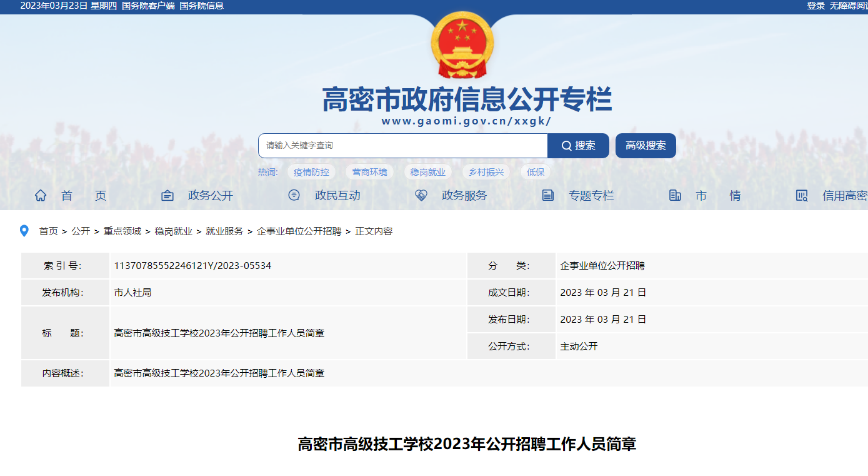Image resolution: width=868 pixels, height=476 pixels.
Task: Go to 稳岗就业 in breadcrumb
Action: click(174, 231)
